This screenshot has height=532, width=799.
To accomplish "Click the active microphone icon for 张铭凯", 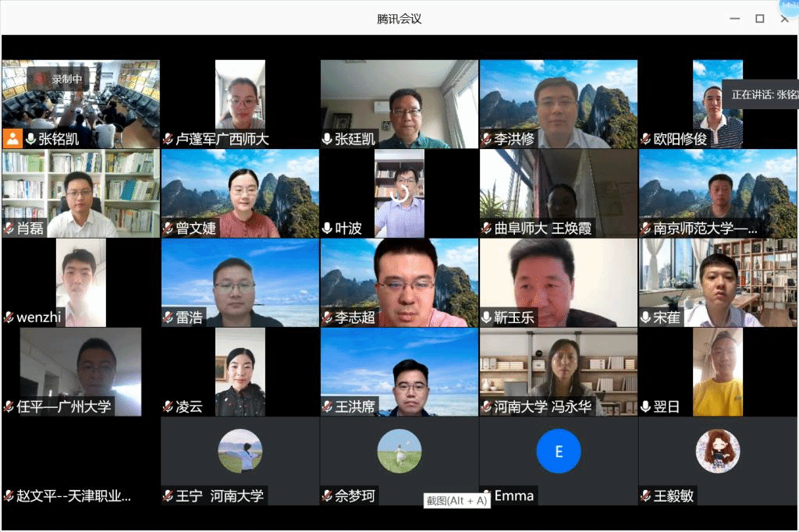I will point(30,139).
